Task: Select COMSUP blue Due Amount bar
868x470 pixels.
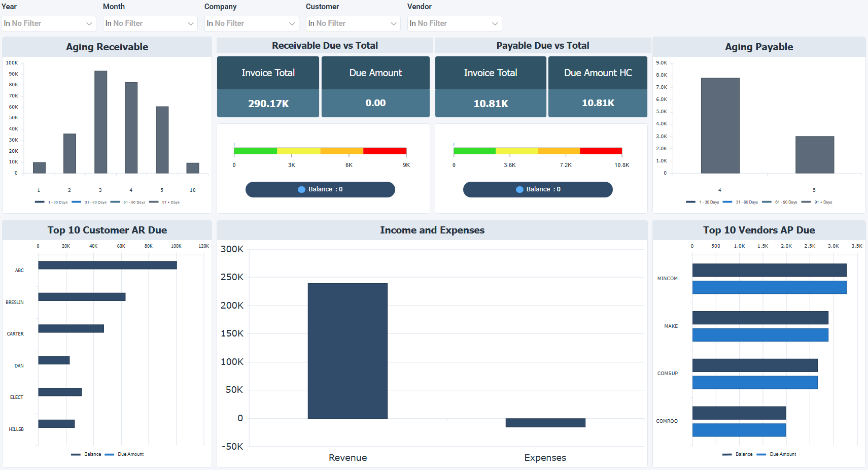Action: 755,382
